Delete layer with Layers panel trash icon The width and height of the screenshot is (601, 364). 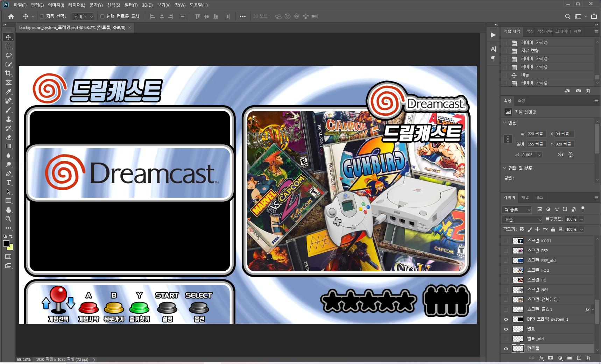coord(588,358)
